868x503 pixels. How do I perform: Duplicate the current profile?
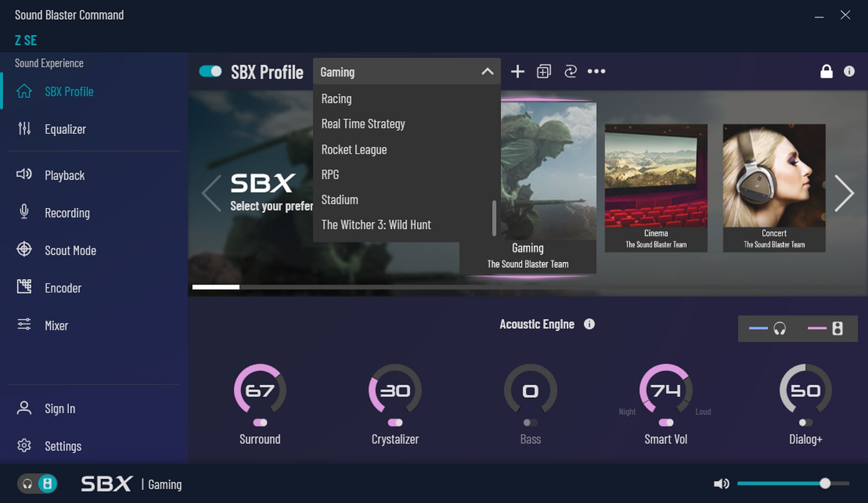(x=544, y=71)
